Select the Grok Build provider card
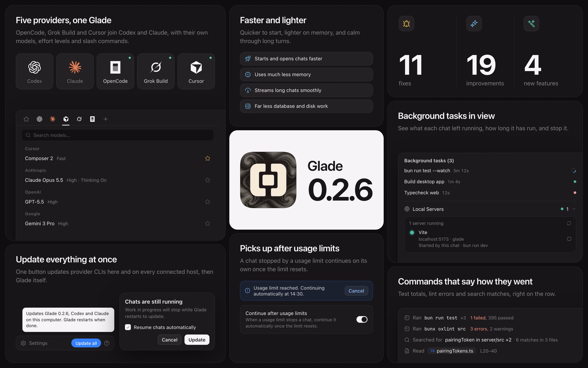Image resolution: width=588 pixels, height=368 pixels. coord(156,71)
